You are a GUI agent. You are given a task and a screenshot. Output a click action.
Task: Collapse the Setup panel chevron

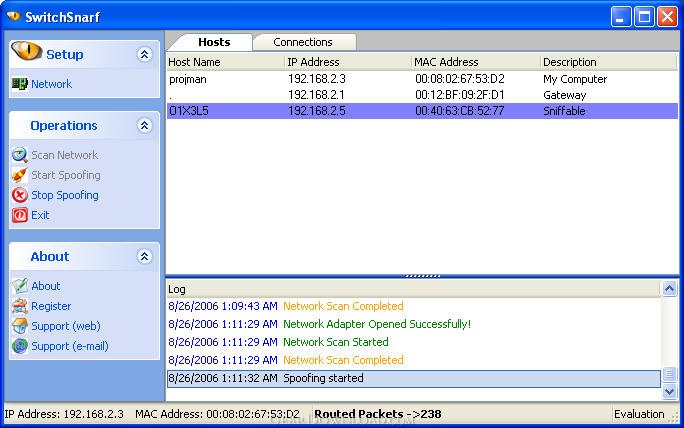point(144,54)
